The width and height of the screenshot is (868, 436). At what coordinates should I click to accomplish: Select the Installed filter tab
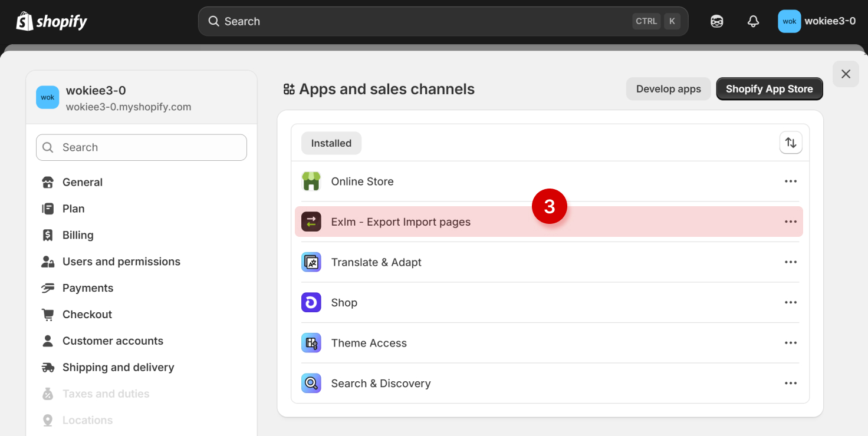(x=331, y=143)
